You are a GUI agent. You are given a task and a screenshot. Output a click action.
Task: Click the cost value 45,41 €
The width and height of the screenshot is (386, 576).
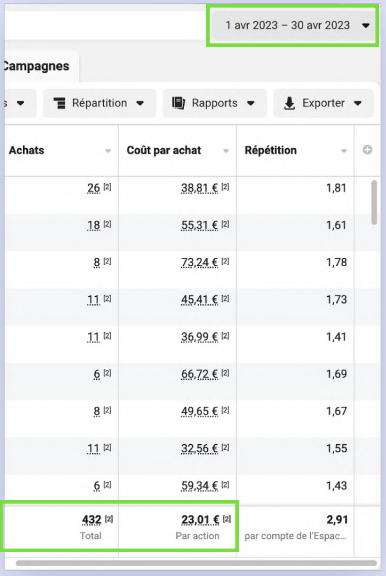coord(199,300)
